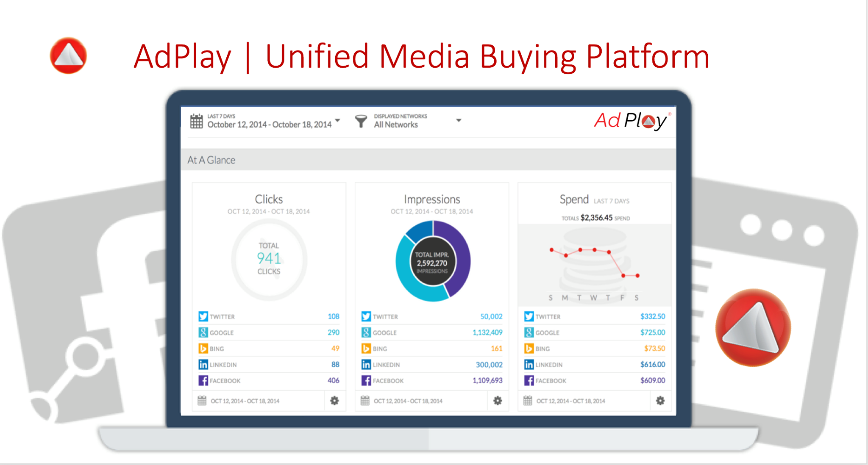Click LinkedIn spend value $616.00
Viewport: 868px width, 465px height.
pos(653,365)
